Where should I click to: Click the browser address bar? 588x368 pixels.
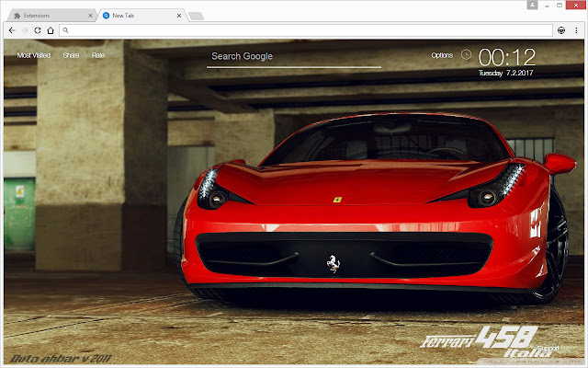(x=306, y=30)
